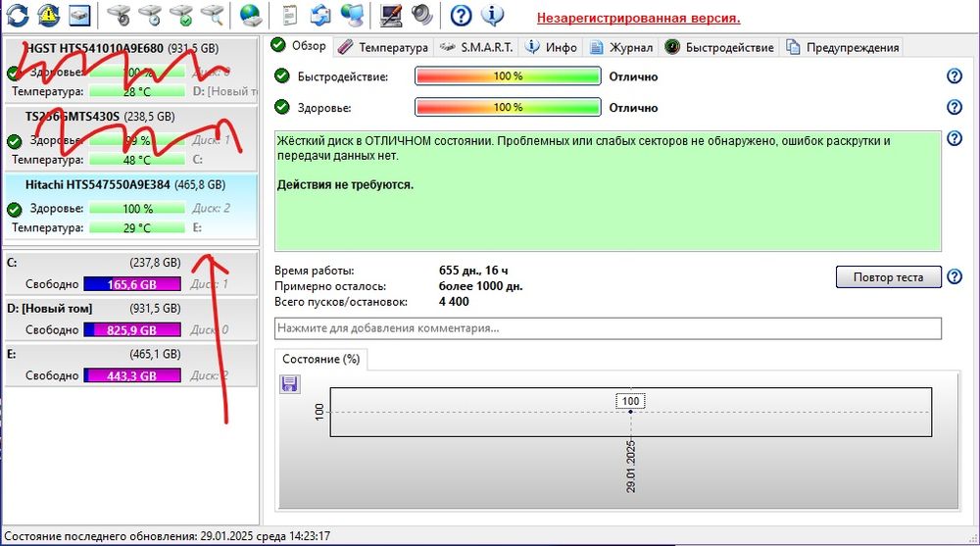Click help icon beside green status text box
Viewport: 980px width, 546px height.
point(955,138)
